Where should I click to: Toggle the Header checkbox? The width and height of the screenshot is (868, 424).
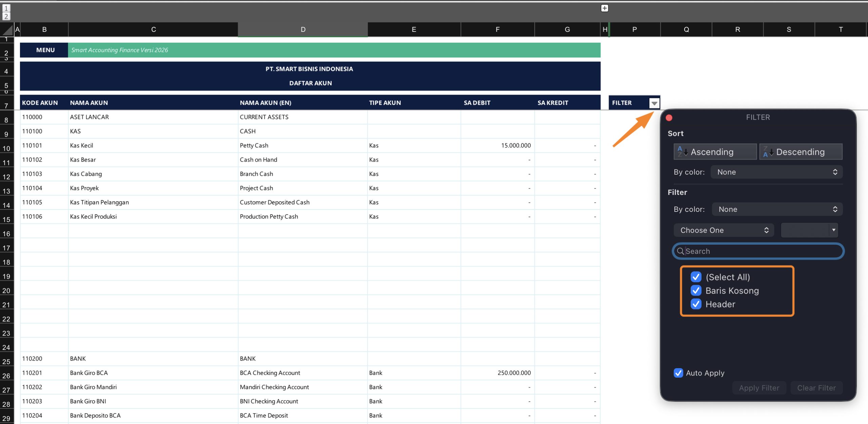click(x=696, y=304)
